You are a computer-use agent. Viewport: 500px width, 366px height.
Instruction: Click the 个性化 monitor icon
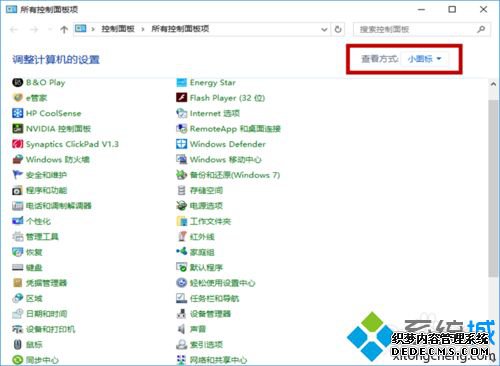point(17,221)
